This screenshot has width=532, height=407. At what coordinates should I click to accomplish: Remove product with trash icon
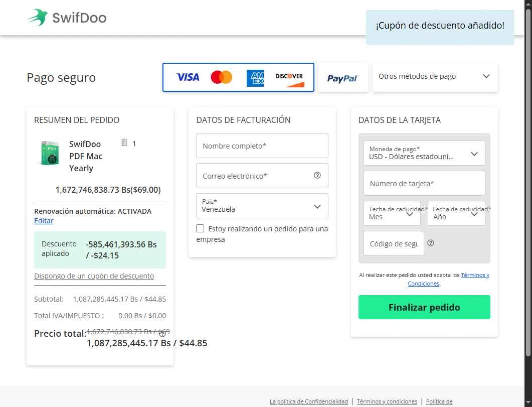point(124,143)
